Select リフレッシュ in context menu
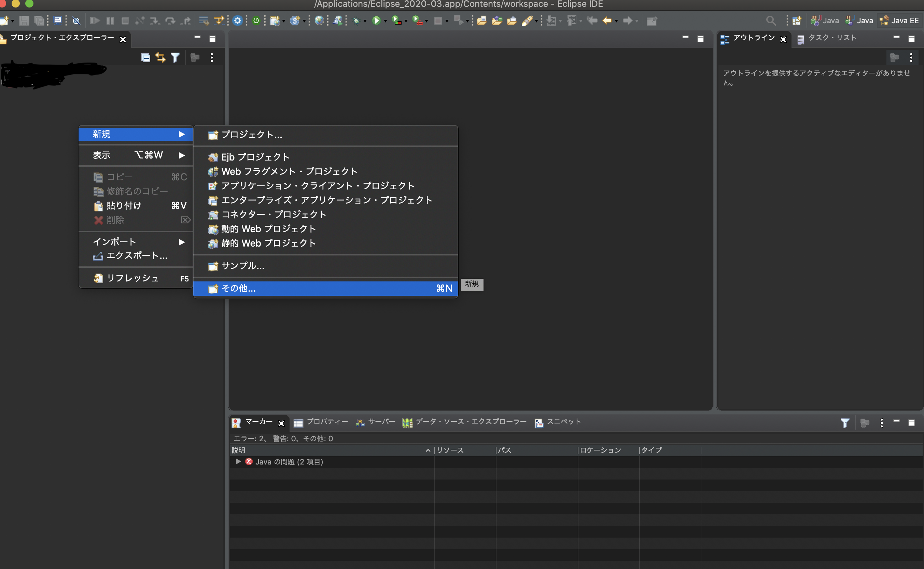 click(136, 278)
